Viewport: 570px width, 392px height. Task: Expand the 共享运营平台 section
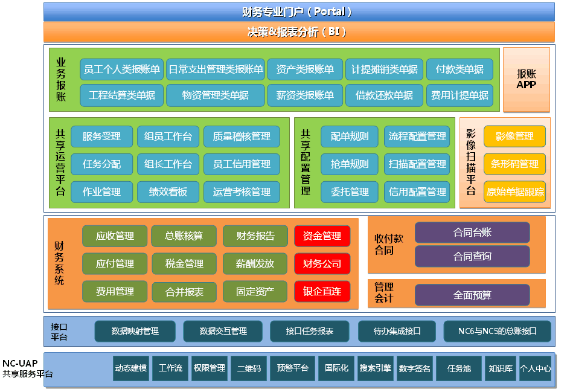tap(60, 164)
